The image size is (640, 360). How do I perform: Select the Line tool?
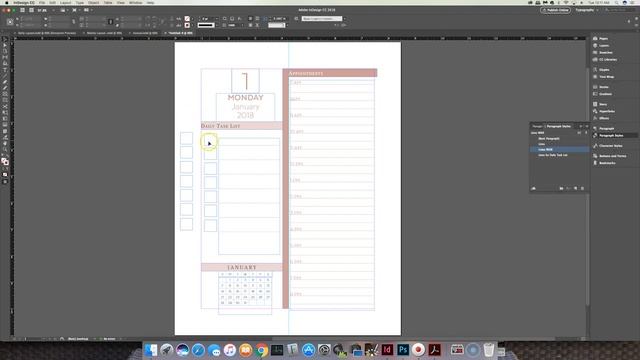point(5,76)
